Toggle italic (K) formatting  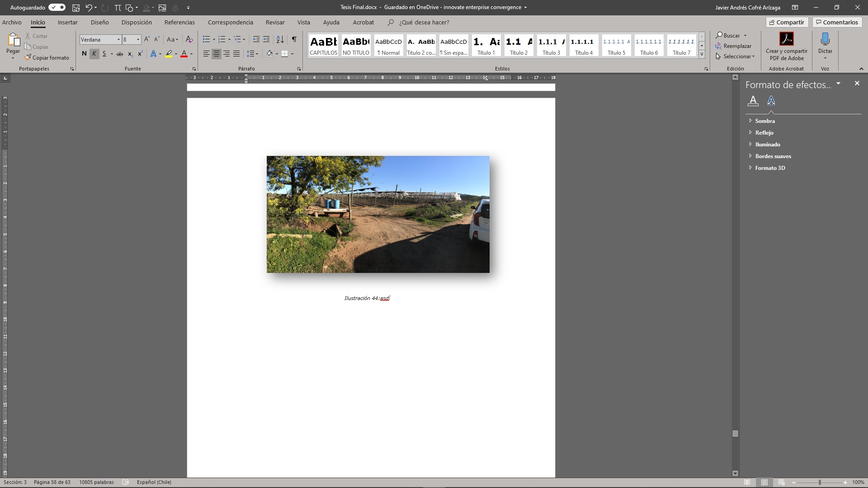click(x=94, y=54)
